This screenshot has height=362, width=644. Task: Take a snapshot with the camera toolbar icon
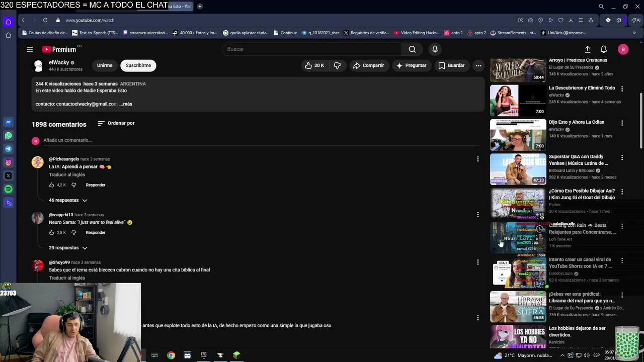coord(530,20)
